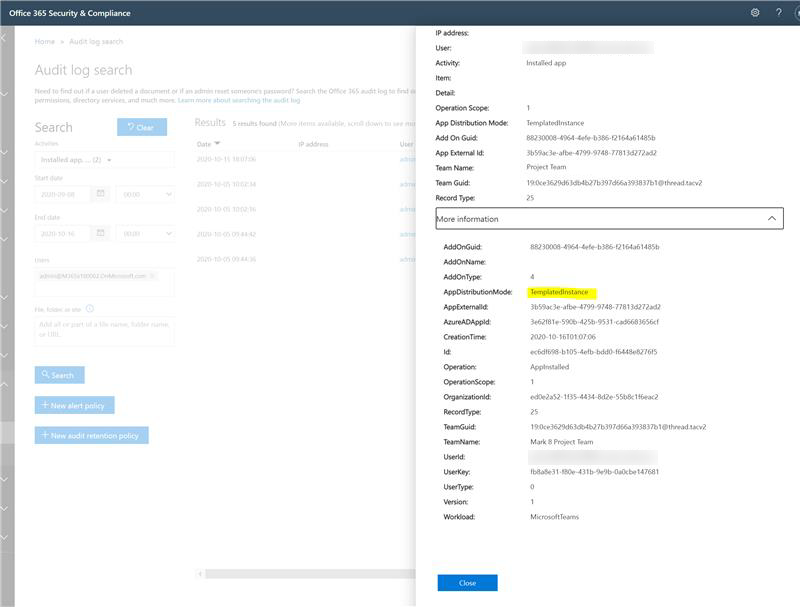The height and width of the screenshot is (607, 800).
Task: Click Team Name value Project Team
Action: coord(546,167)
